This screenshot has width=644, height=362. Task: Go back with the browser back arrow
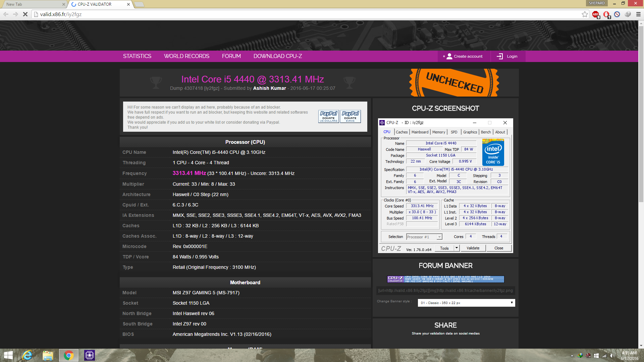[6, 14]
